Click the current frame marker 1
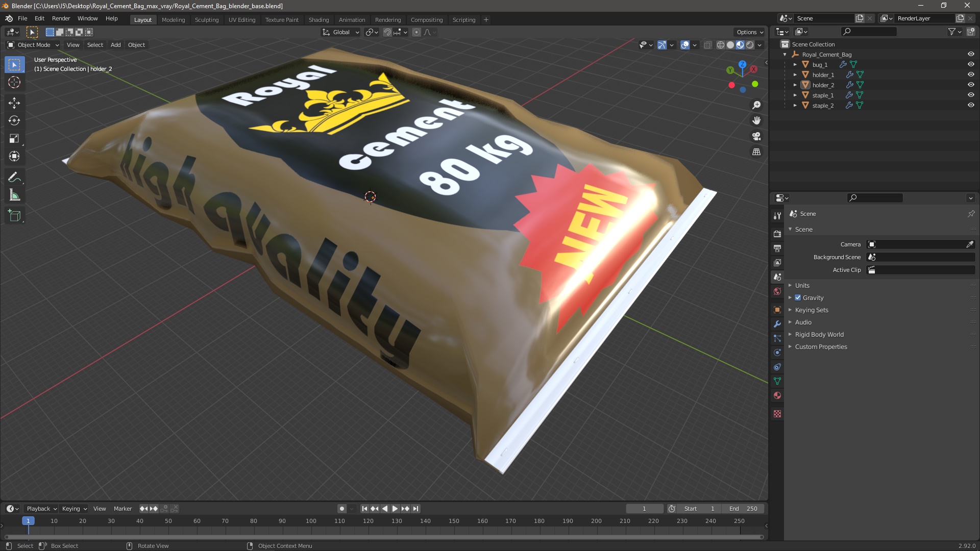Image resolution: width=980 pixels, height=551 pixels. point(28,521)
